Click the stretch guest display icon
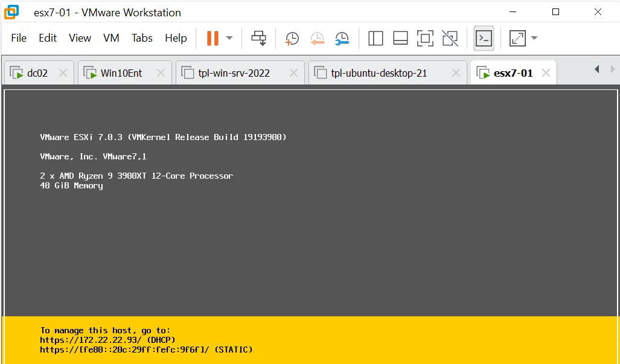This screenshot has width=620, height=364. 517,39
